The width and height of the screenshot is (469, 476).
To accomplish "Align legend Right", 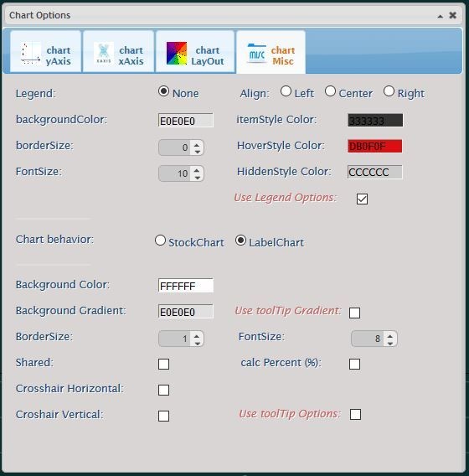I will (x=389, y=91).
